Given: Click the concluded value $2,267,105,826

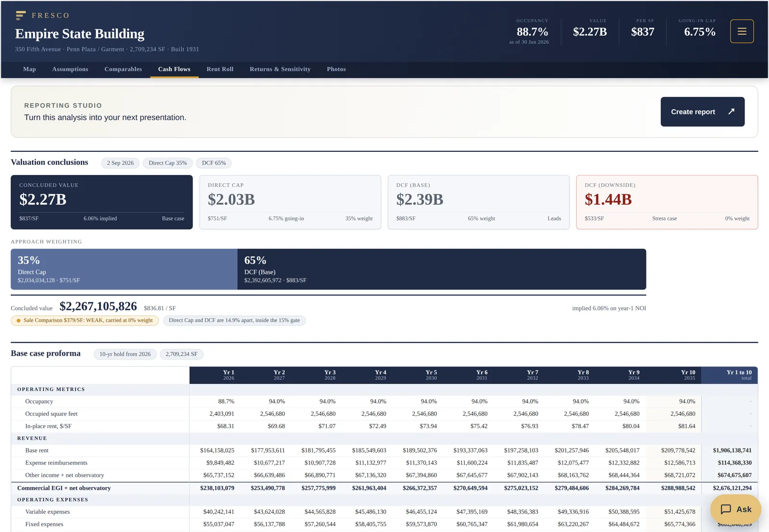Looking at the screenshot, I should pos(98,307).
